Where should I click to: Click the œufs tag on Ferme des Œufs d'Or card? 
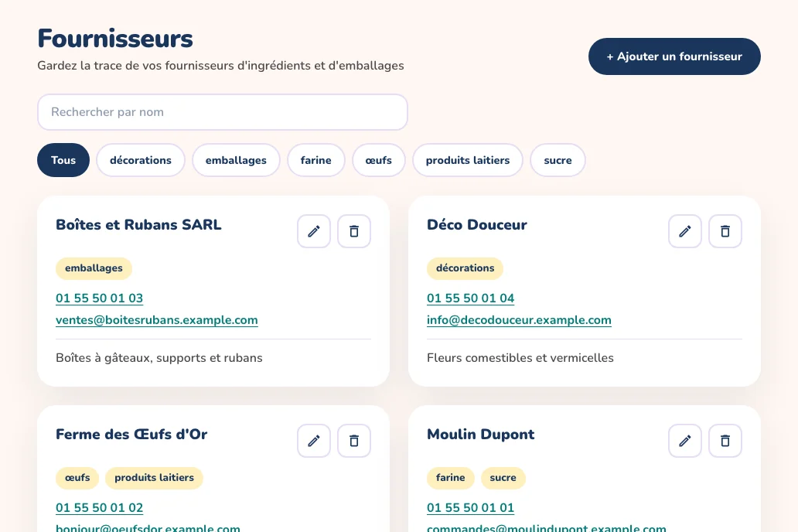pyautogui.click(x=77, y=478)
